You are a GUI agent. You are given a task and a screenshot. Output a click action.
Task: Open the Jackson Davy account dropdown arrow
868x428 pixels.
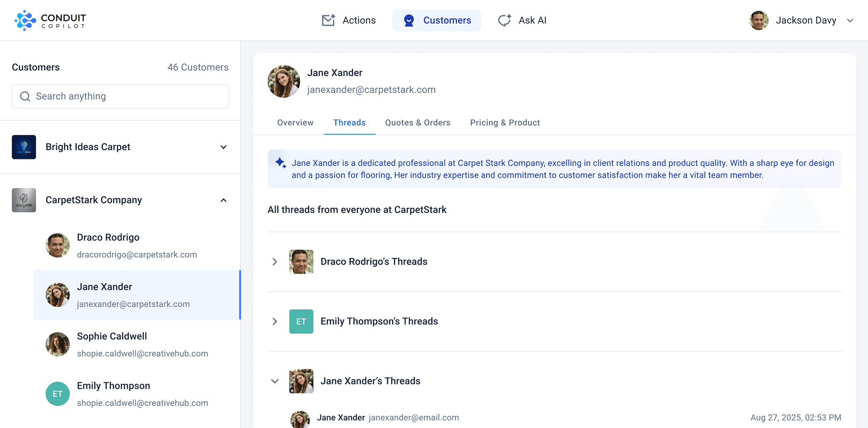(x=850, y=20)
